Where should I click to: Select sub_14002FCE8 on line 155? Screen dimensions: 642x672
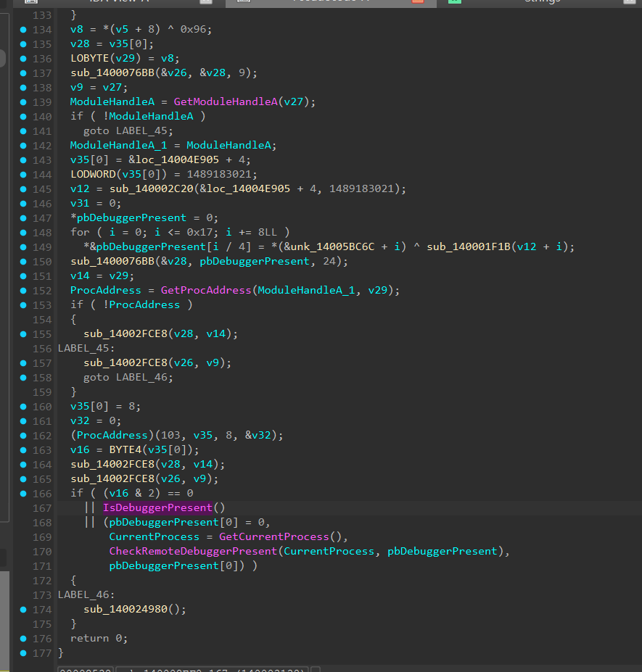point(125,334)
